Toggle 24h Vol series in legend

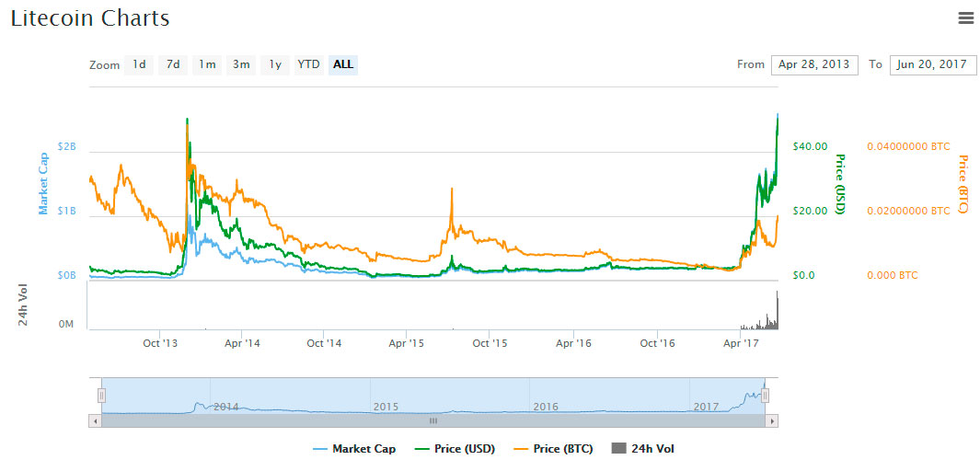pos(643,448)
